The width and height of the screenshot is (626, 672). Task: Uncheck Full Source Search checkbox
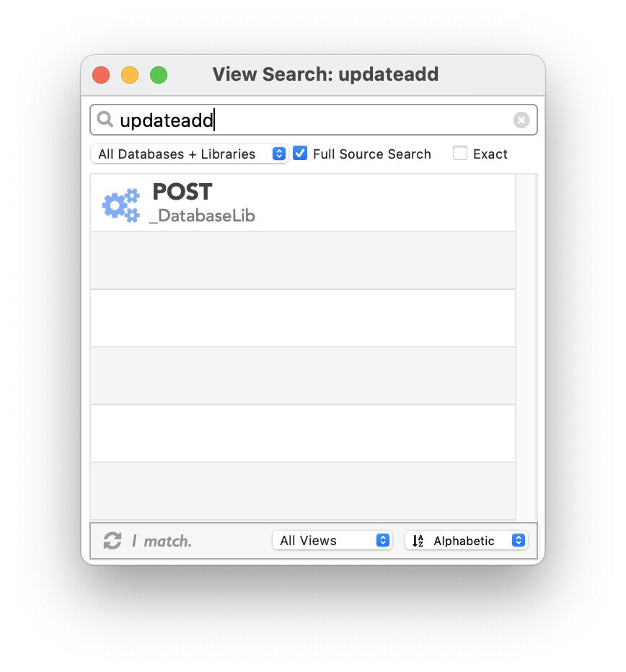tap(300, 153)
